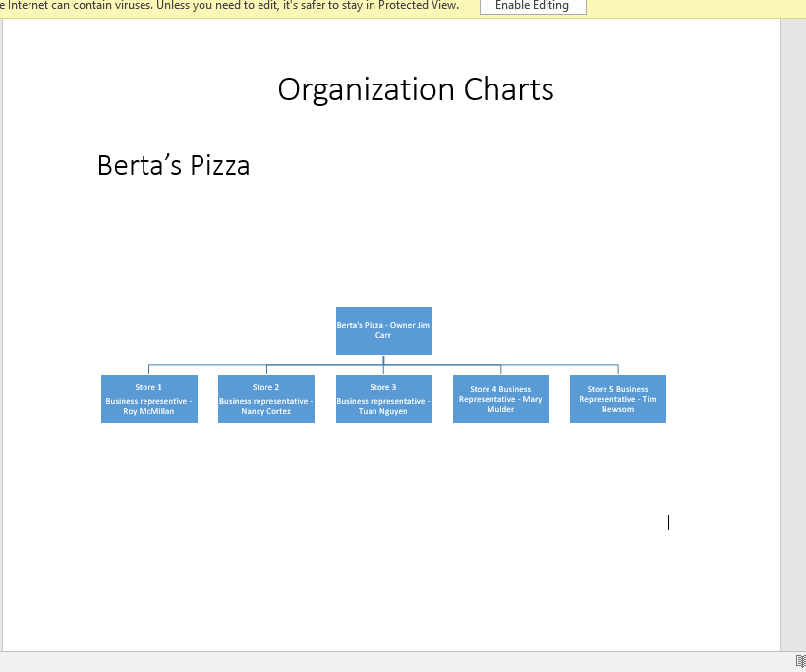Click at the blinking text cursor position

(668, 522)
